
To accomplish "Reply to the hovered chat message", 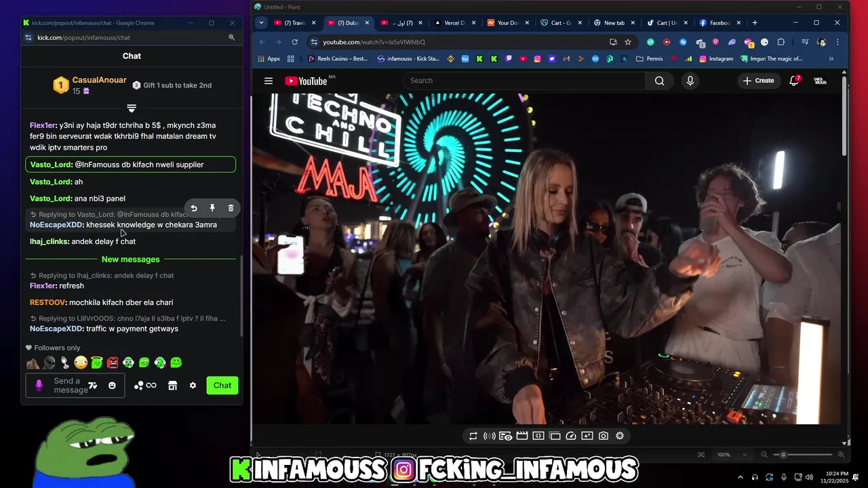I will coord(194,208).
